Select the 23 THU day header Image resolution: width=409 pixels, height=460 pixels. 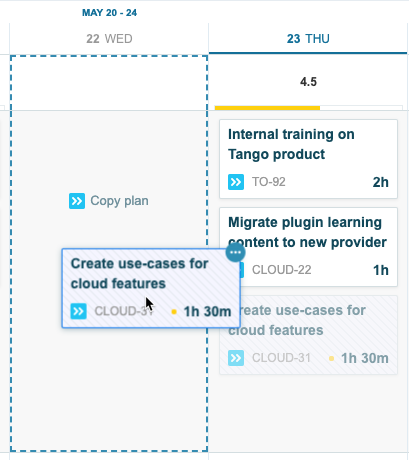point(308,39)
